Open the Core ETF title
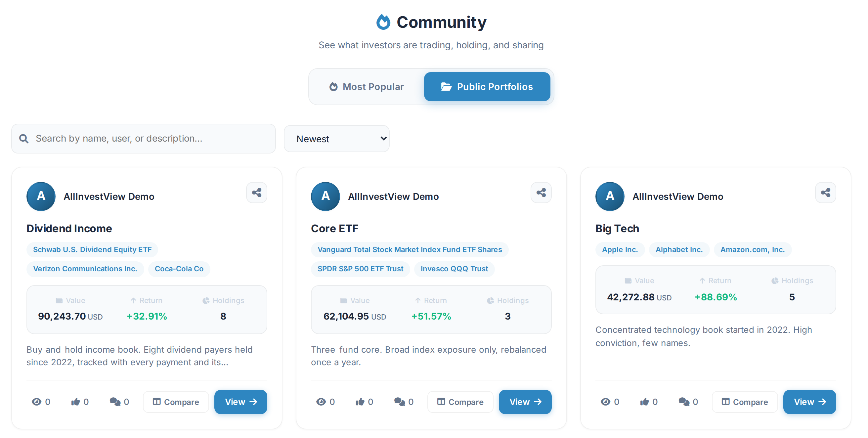The image size is (868, 438). pyautogui.click(x=335, y=229)
